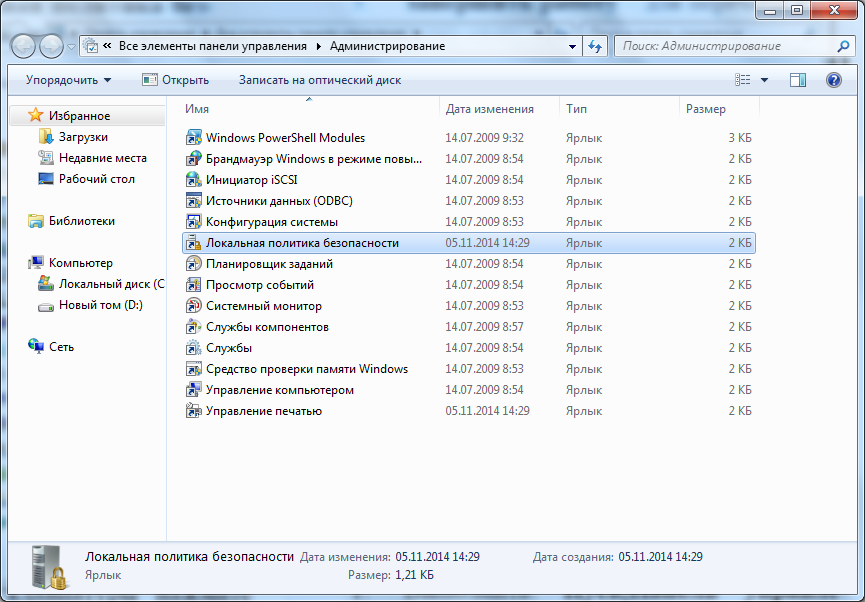
Task: Select the Системный монитор icon
Action: click(x=193, y=305)
